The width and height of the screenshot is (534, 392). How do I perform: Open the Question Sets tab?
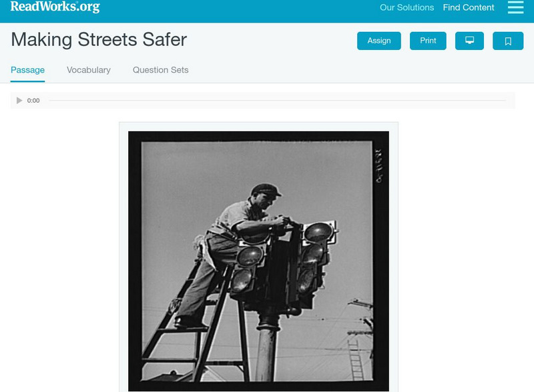coord(160,70)
